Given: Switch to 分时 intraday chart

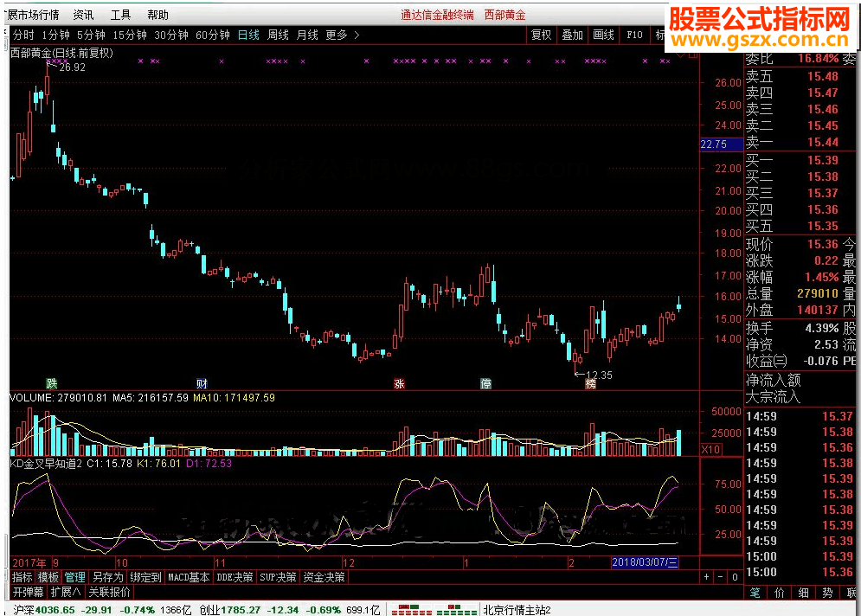Looking at the screenshot, I should (x=23, y=35).
